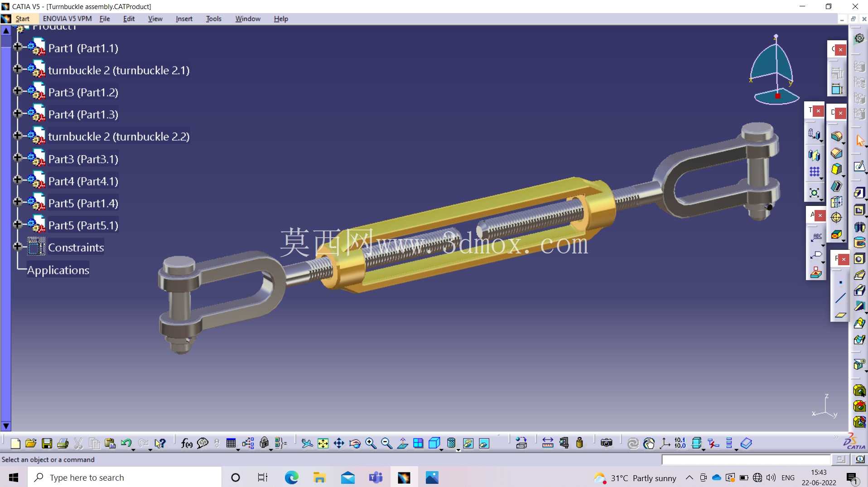868x487 pixels.
Task: Expand the Part5 (Part1.4) node
Action: (17, 201)
